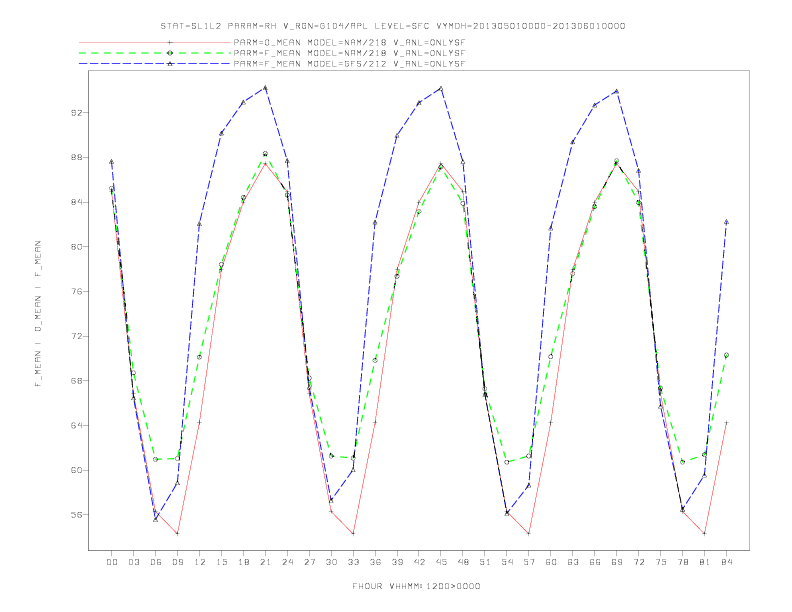This screenshot has height=612, width=792.
Task: Click the x-axis tick label 12
Action: [200, 562]
